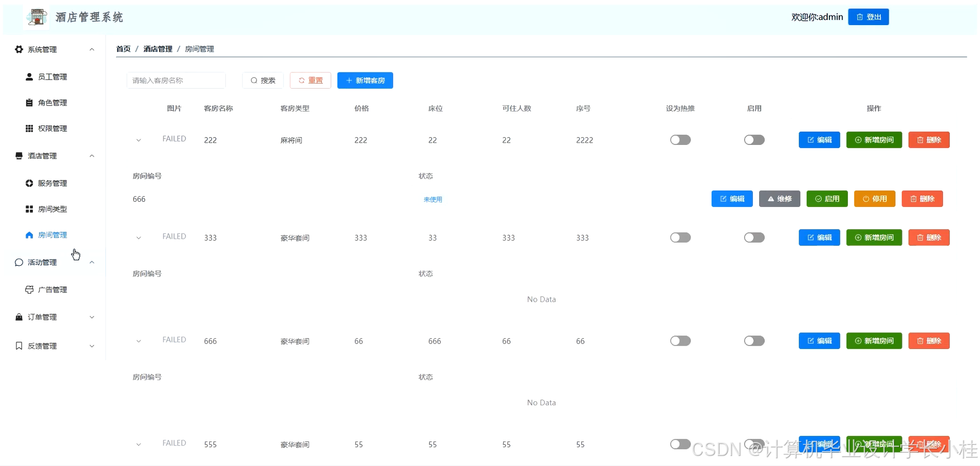Screen dimensions: 980x466
Task: Click 编辑 button in room number 666 row
Action: [732, 199]
